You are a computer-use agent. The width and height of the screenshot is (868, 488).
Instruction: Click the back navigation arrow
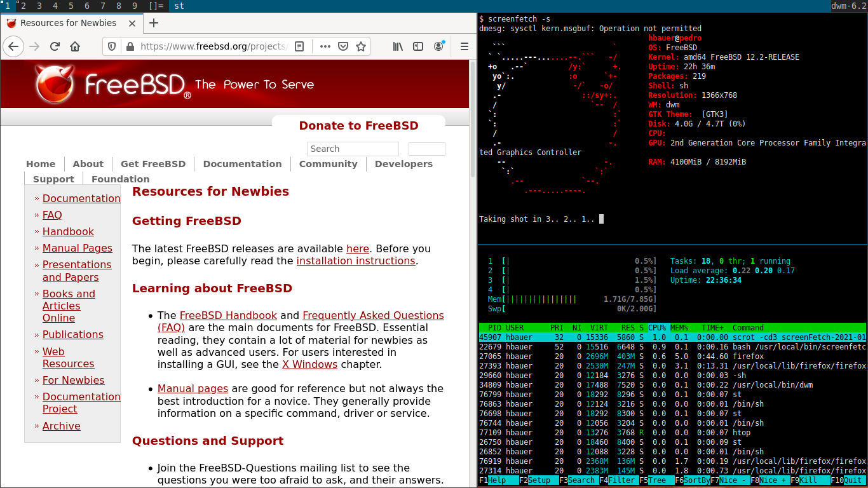pyautogui.click(x=13, y=46)
